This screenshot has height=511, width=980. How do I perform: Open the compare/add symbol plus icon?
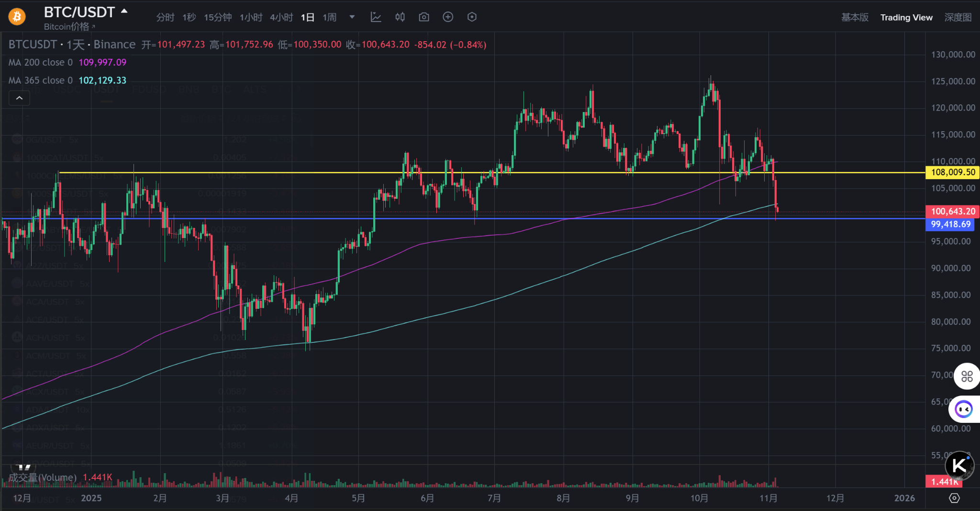(x=448, y=17)
